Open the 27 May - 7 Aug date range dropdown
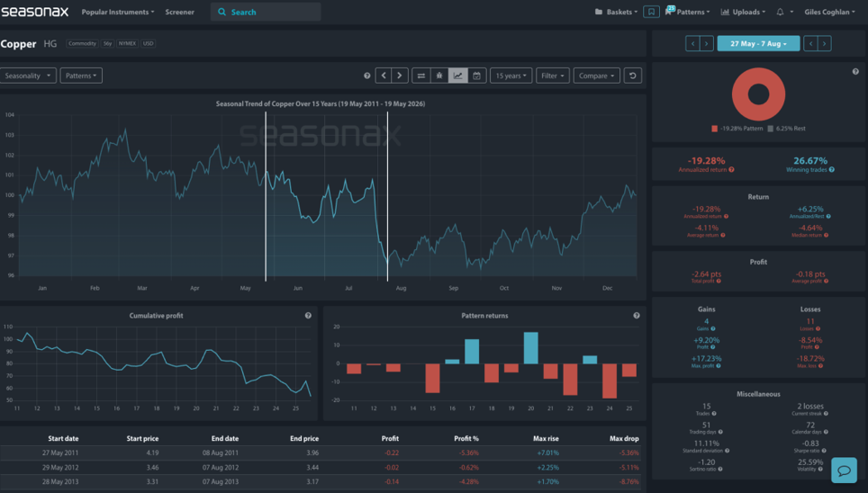Viewport: 868px width, 493px height. (758, 43)
